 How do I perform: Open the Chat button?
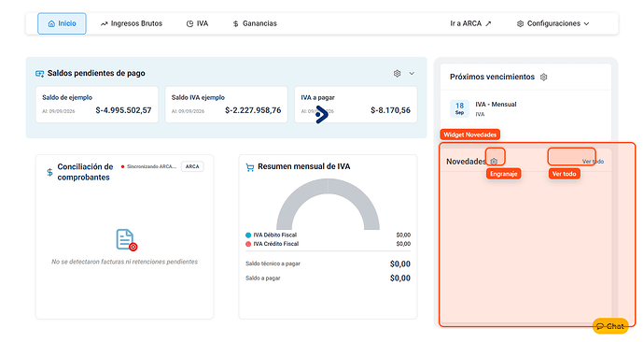610,326
